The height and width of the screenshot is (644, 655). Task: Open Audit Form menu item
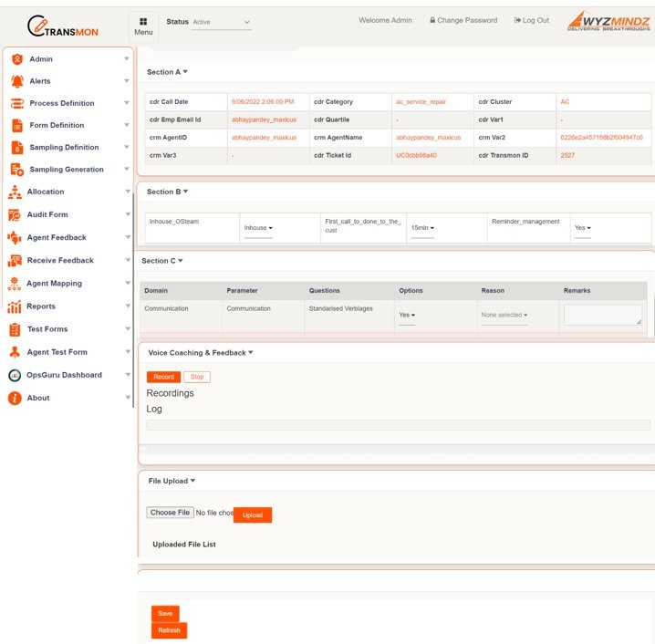(x=47, y=214)
